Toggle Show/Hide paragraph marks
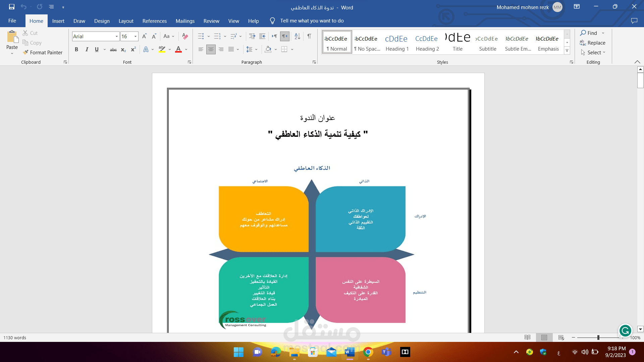 point(309,36)
